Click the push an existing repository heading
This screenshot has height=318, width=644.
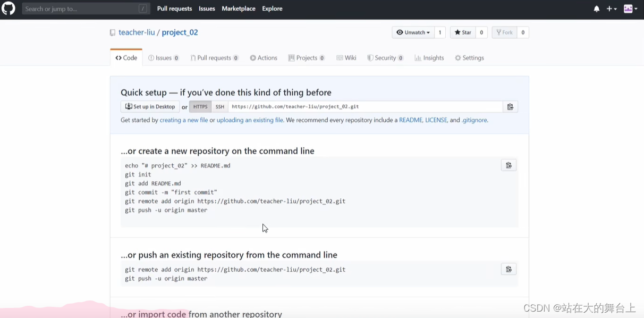(x=229, y=255)
